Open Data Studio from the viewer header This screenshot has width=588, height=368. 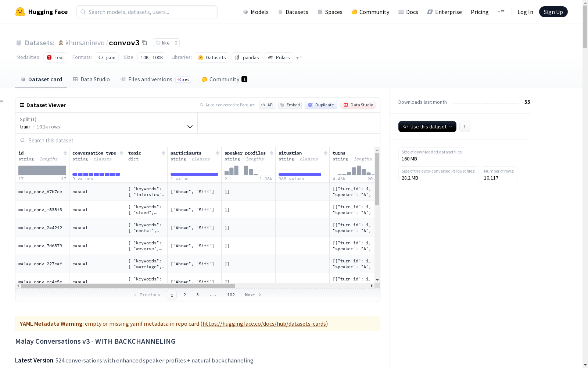tap(358, 105)
